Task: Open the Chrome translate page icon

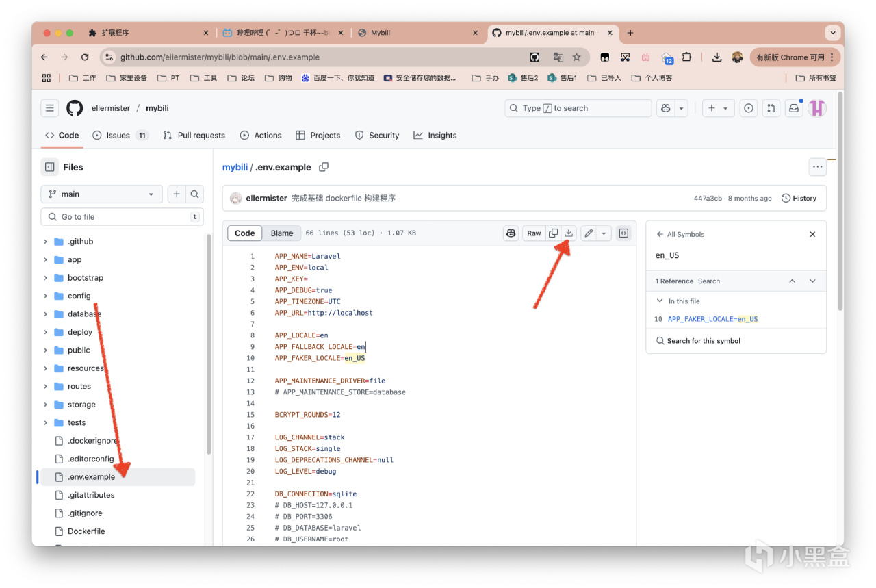Action: click(558, 57)
